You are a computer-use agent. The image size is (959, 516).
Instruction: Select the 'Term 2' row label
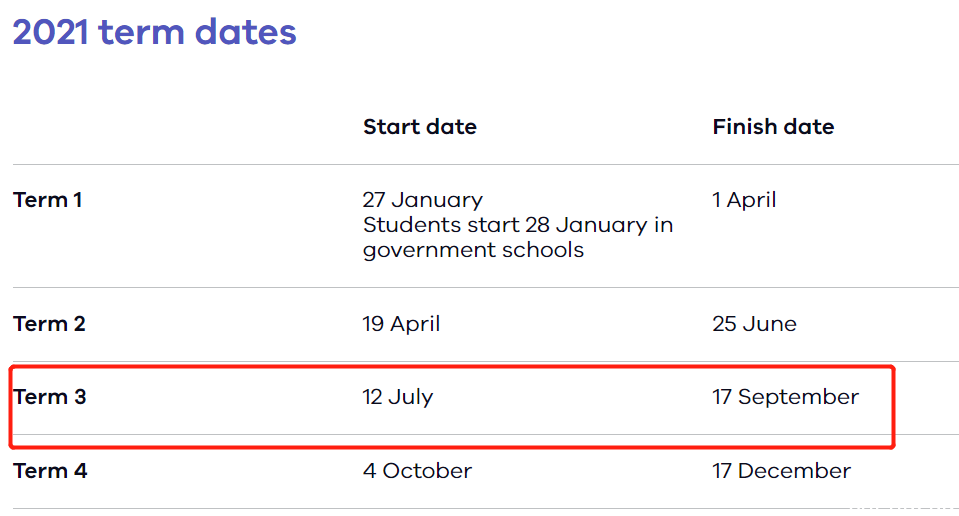point(49,324)
